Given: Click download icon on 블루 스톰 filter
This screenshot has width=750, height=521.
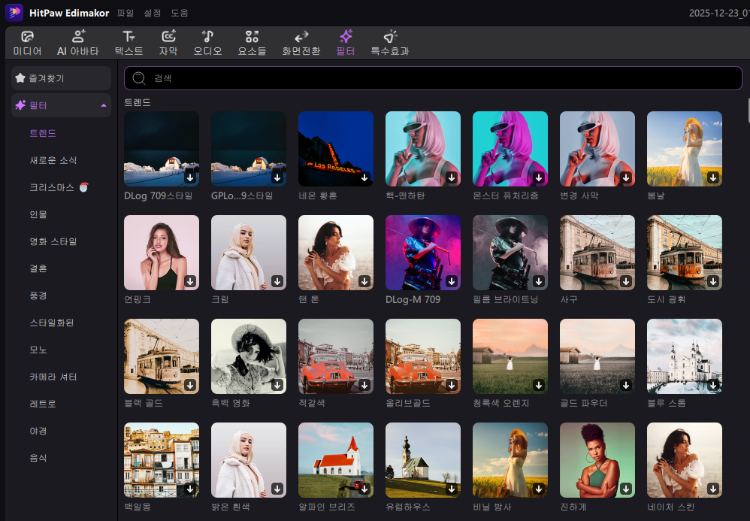Looking at the screenshot, I should coord(713,385).
